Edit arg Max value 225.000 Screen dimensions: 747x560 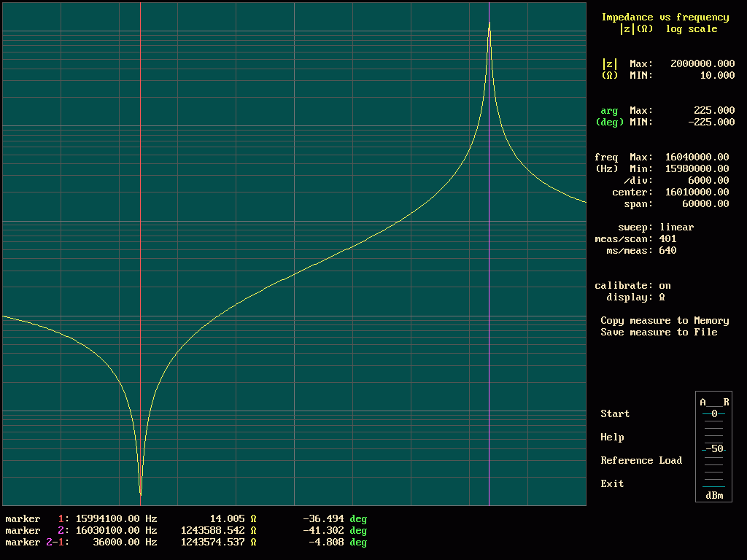click(714, 110)
